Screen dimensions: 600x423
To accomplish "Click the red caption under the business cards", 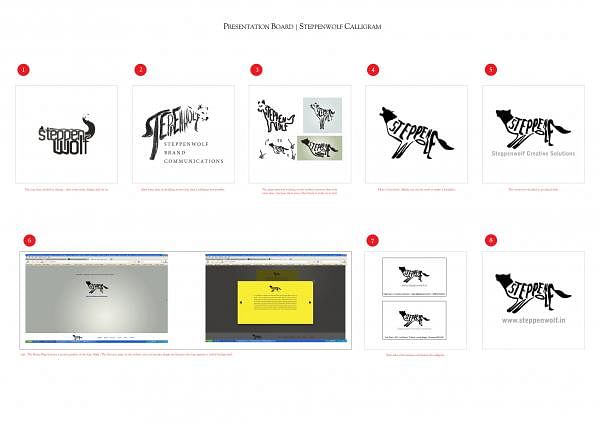I will point(416,355).
